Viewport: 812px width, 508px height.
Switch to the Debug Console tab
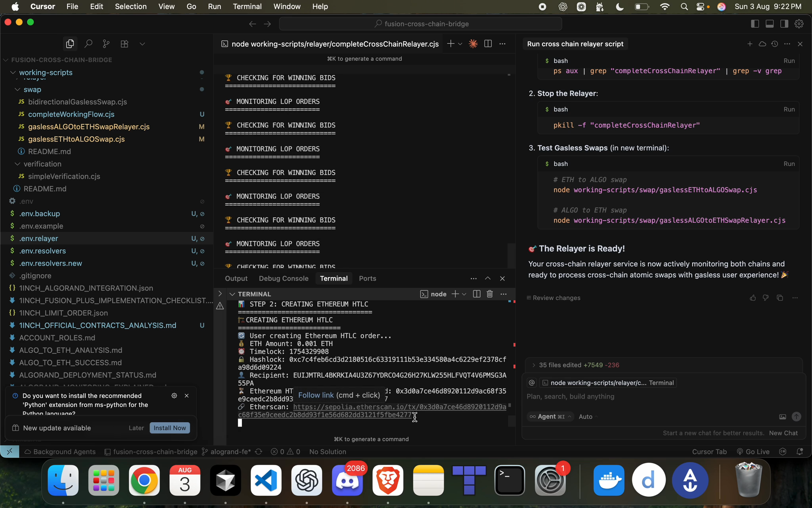coord(283,278)
